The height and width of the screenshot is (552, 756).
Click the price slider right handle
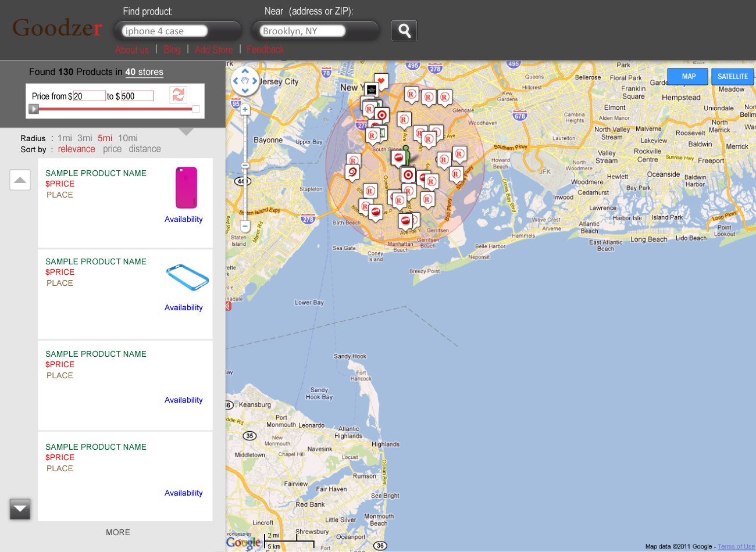pos(195,109)
